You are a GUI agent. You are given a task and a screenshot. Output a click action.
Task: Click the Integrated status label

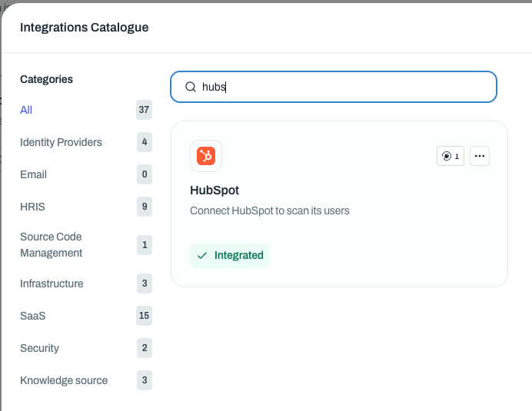pyautogui.click(x=238, y=256)
